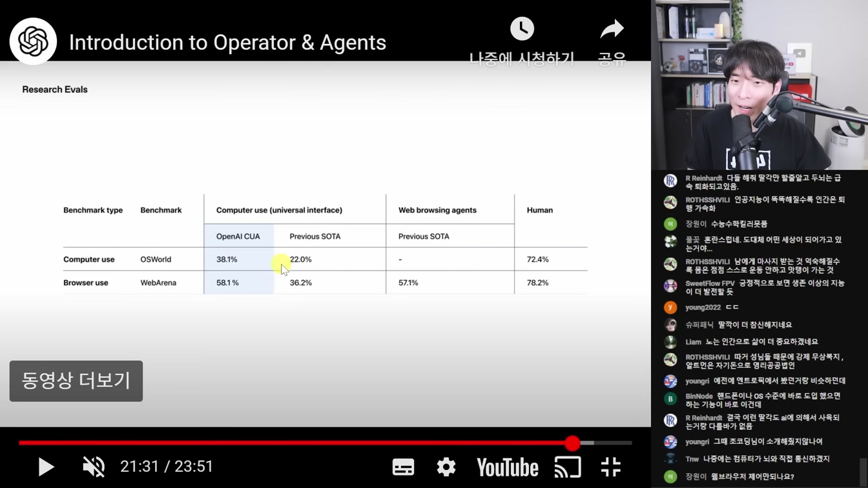Click the 슈퍼패닉 chat avatar
868x488 pixels.
tap(670, 325)
